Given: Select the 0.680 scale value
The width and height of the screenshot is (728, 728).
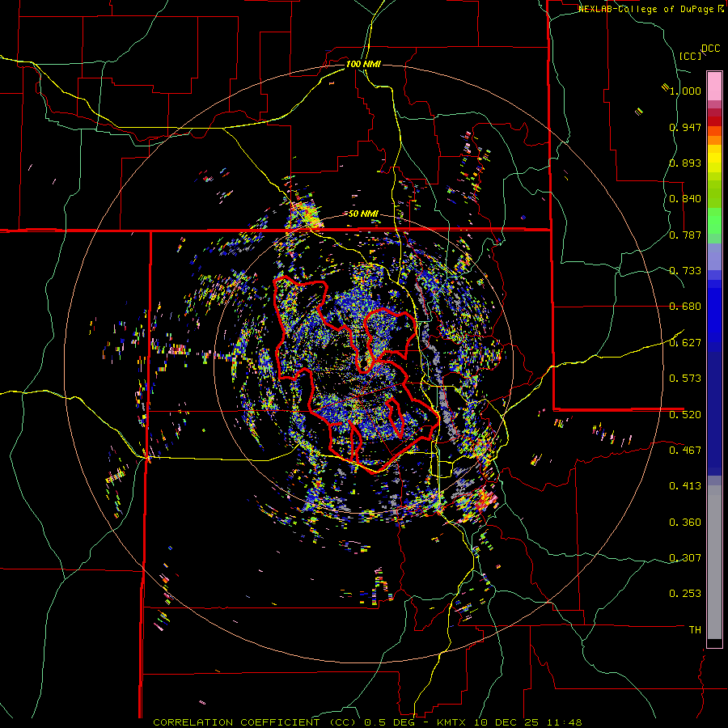Looking at the screenshot, I should pyautogui.click(x=685, y=307).
